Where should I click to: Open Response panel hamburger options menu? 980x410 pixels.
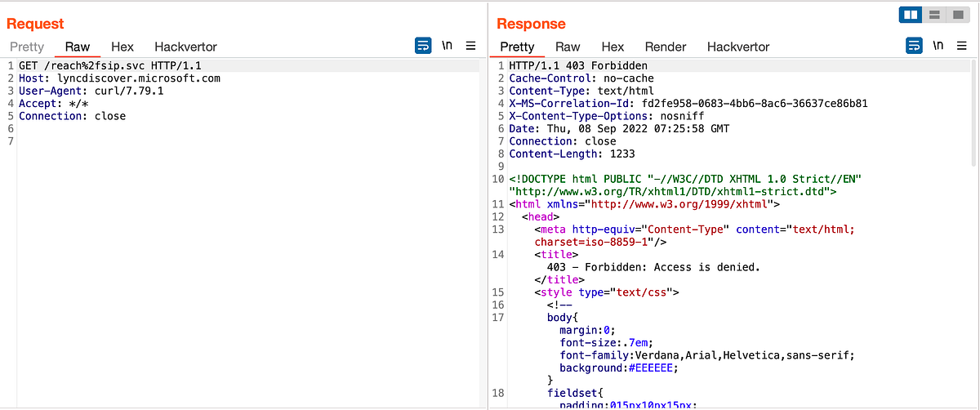(962, 46)
